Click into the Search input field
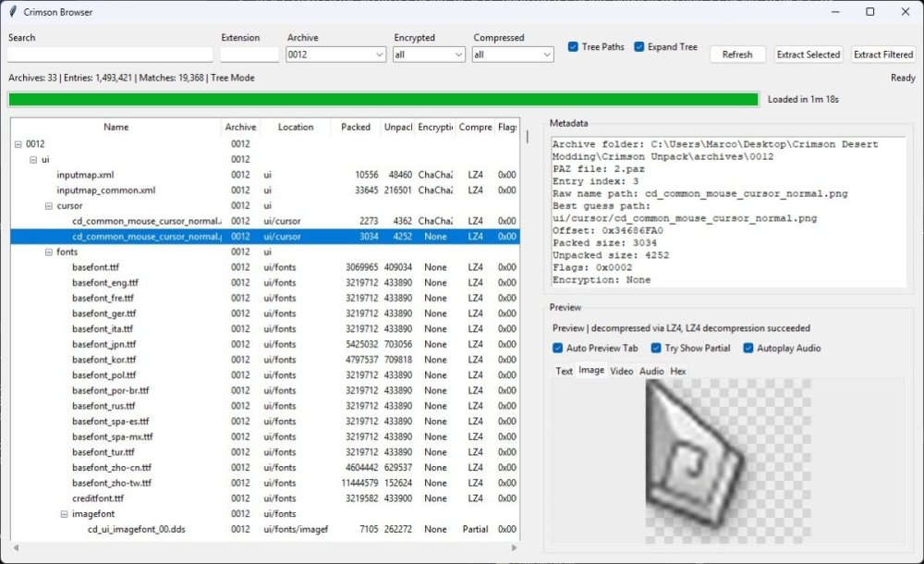The height and width of the screenshot is (564, 924). tap(110, 55)
